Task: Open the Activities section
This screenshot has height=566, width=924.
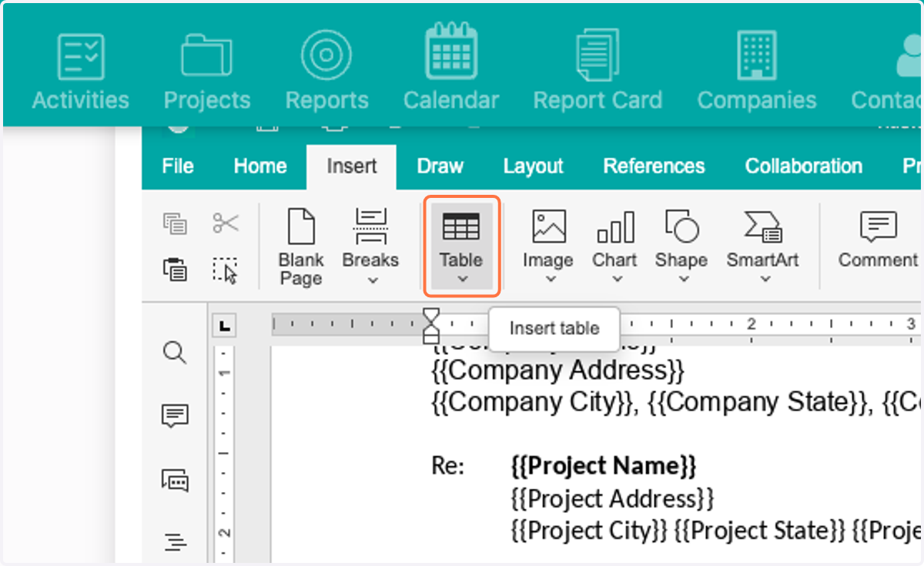Action: click(x=80, y=72)
